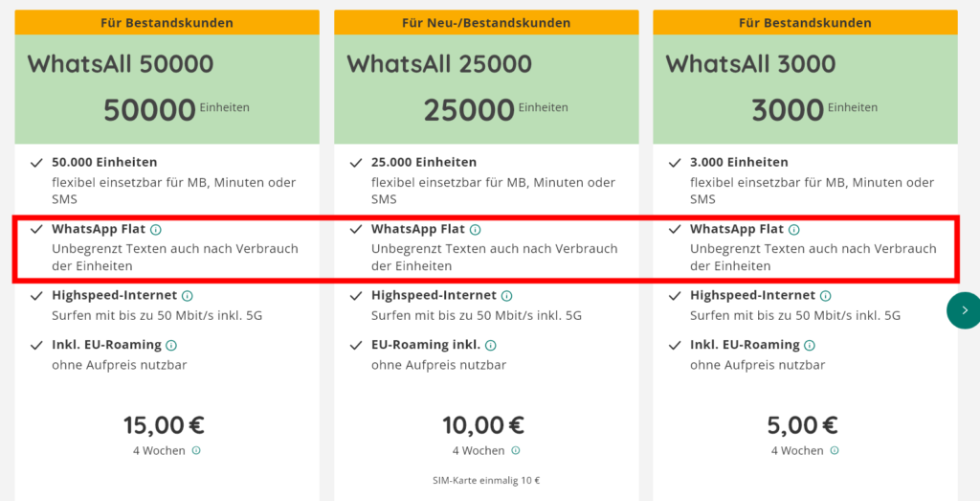Viewport: 980px width, 501px height.
Task: Click info icon next to WhatsApp Flat in WhatsAll 50000
Action: coord(156,230)
